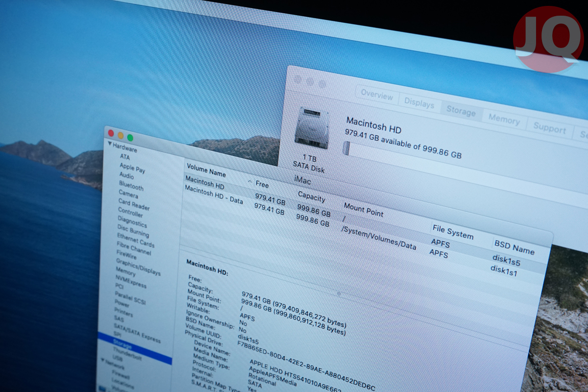Select Fibre Channel in the sidebar
This screenshot has height=392, width=588.
click(x=134, y=249)
